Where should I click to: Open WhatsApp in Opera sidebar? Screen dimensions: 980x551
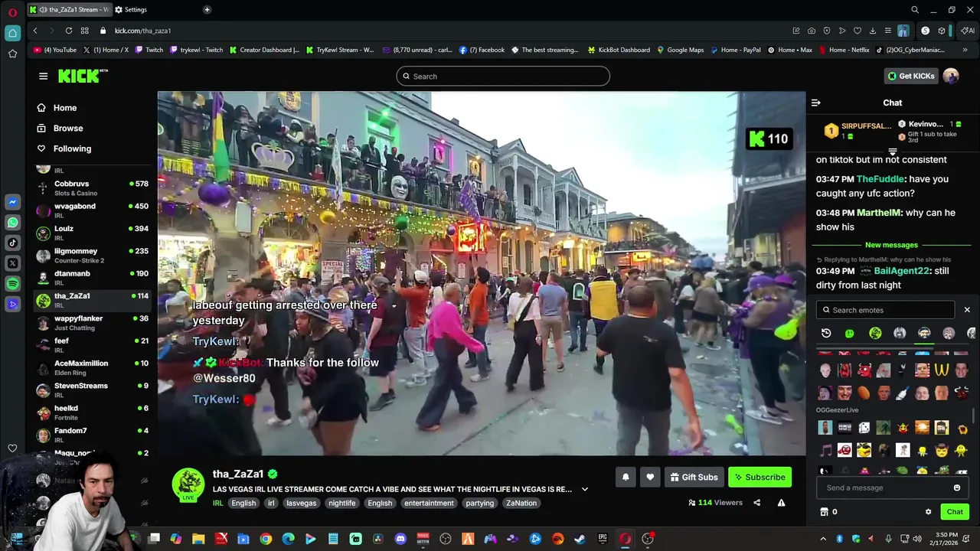[x=12, y=223]
